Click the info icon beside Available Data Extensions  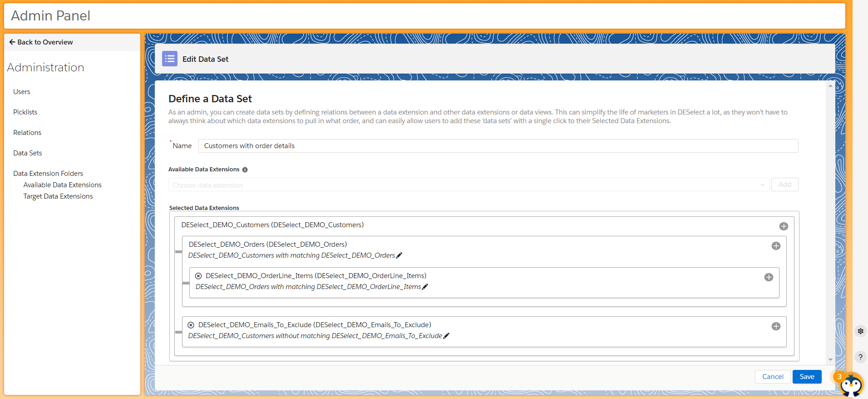[245, 170]
